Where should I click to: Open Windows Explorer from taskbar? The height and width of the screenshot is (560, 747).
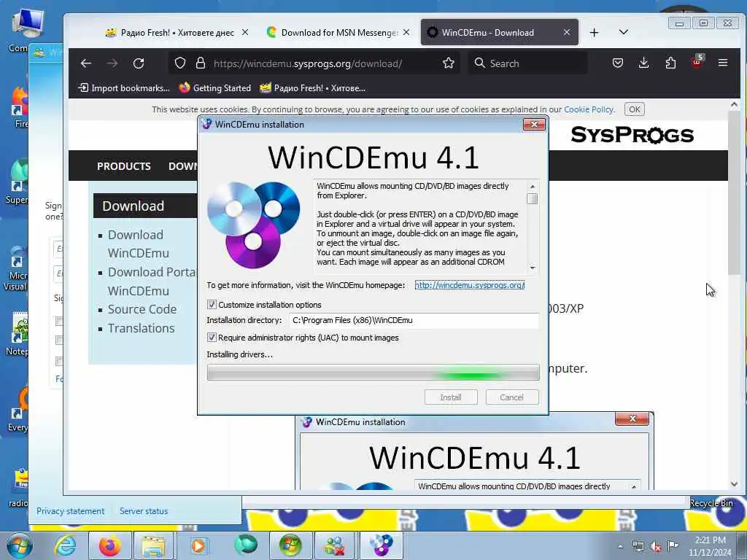153,545
